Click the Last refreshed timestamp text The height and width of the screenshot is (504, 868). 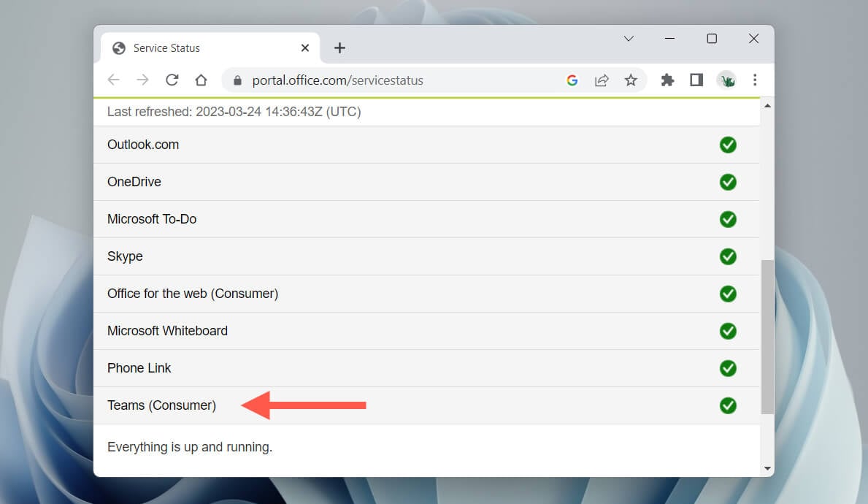[234, 112]
